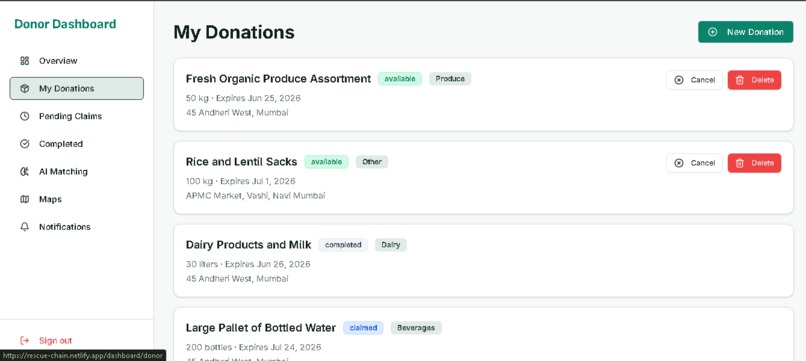Click 'APMC Market, Vashi, Navi Mumbai' address

(255, 196)
